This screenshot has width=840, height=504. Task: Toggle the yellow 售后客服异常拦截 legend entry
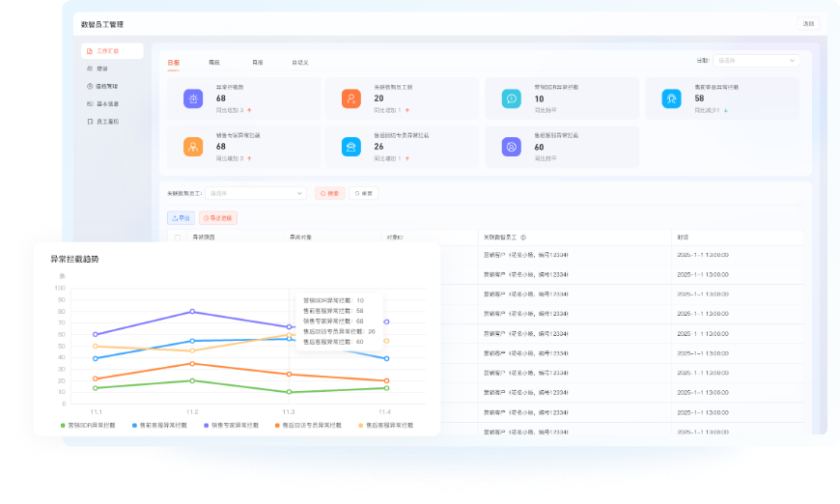coord(385,425)
